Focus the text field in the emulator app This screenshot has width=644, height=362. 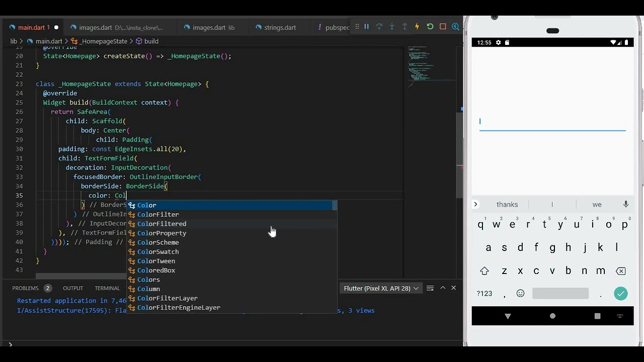pos(552,122)
